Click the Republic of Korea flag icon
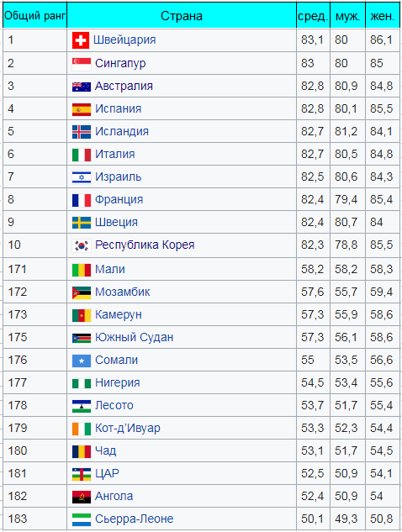Screen dimensions: 402x532 tap(82, 245)
